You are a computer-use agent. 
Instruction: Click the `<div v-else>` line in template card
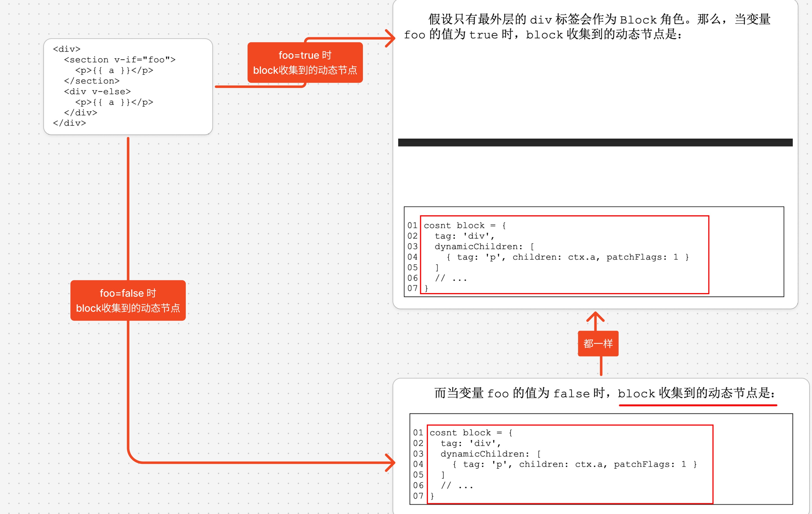click(97, 92)
